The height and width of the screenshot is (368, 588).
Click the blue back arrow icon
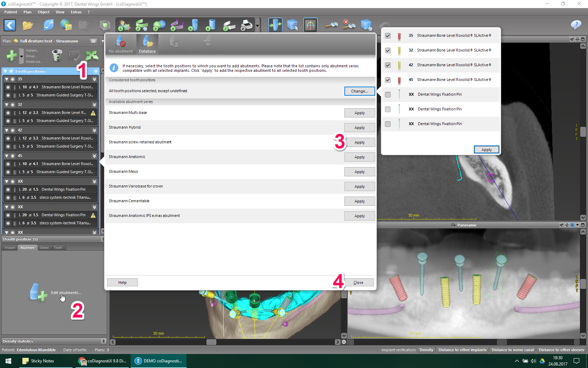[x=10, y=25]
